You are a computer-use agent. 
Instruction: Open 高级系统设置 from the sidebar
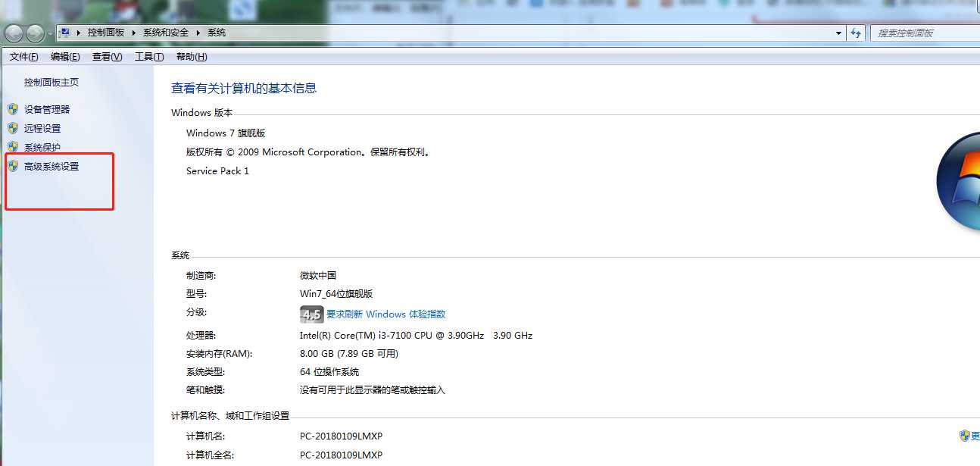pos(51,167)
